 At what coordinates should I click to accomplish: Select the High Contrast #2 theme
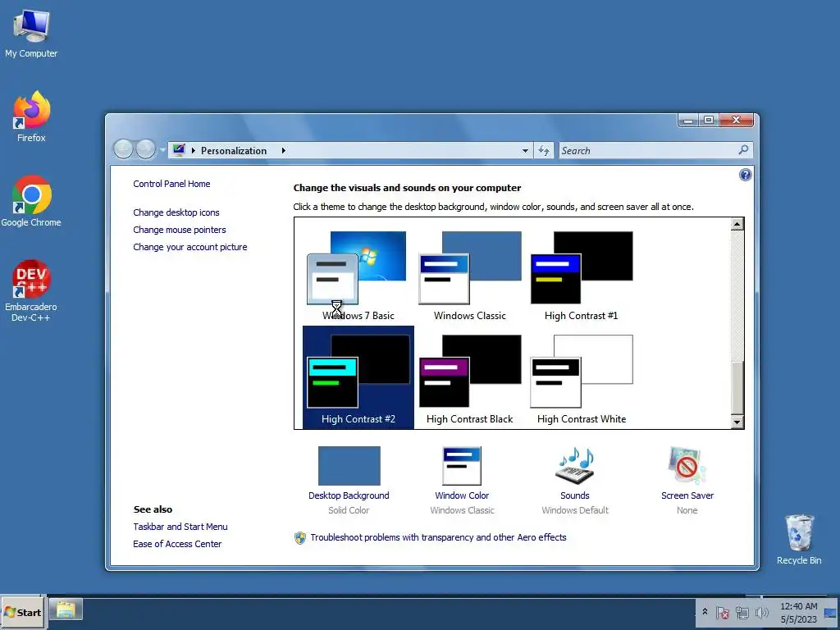(358, 377)
